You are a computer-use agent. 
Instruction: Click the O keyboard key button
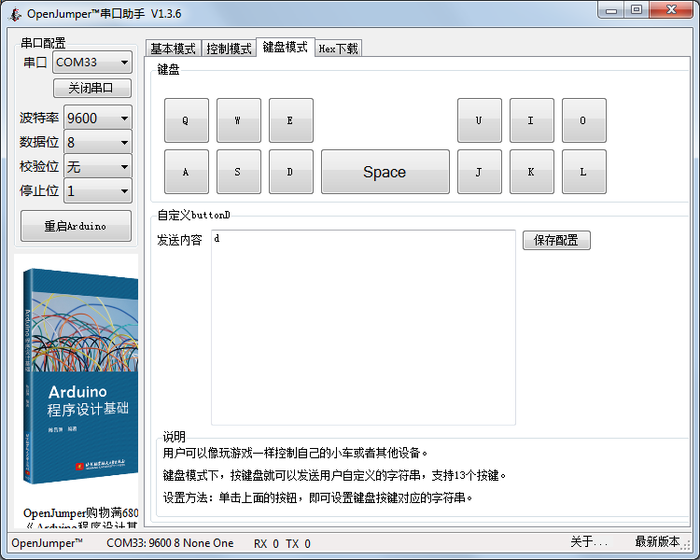[584, 121]
